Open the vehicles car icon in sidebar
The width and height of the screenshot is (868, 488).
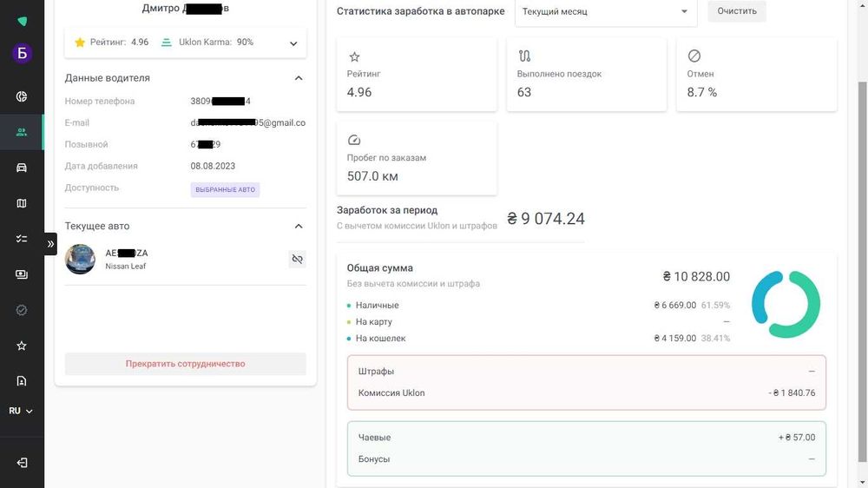tap(22, 168)
